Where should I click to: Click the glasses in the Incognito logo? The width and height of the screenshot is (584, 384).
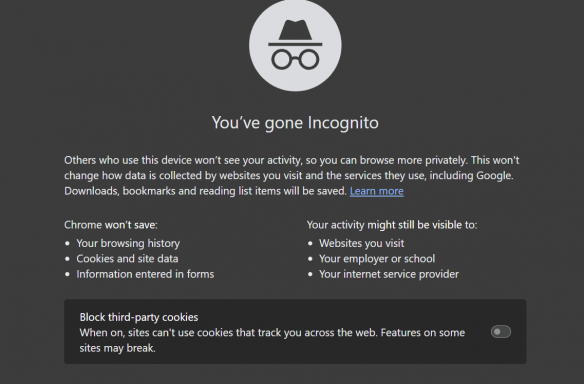coord(295,60)
